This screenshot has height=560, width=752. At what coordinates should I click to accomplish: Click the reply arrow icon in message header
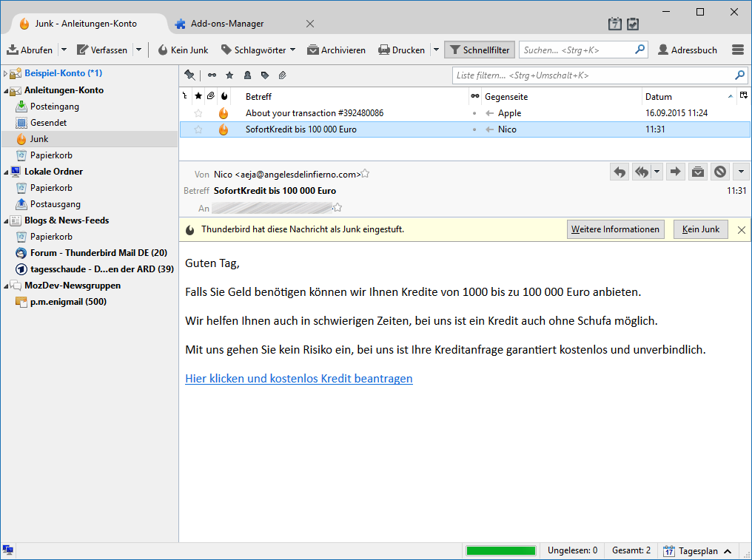click(620, 172)
